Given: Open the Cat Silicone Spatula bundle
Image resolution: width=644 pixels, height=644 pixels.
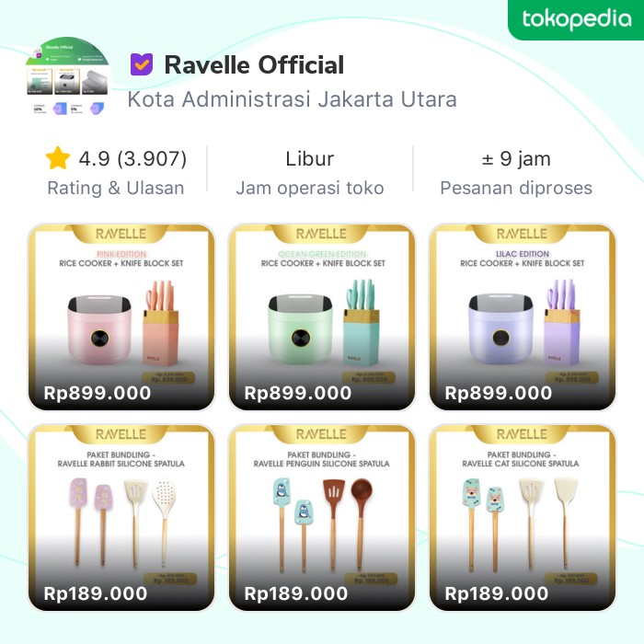Looking at the screenshot, I should pyautogui.click(x=522, y=517).
